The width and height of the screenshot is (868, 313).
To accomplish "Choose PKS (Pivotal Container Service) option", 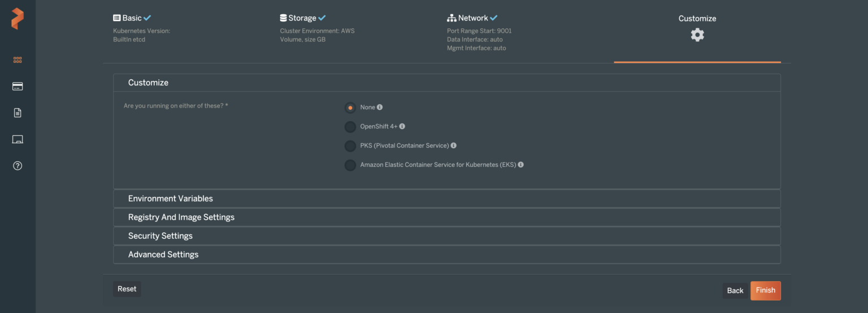I will click(350, 146).
